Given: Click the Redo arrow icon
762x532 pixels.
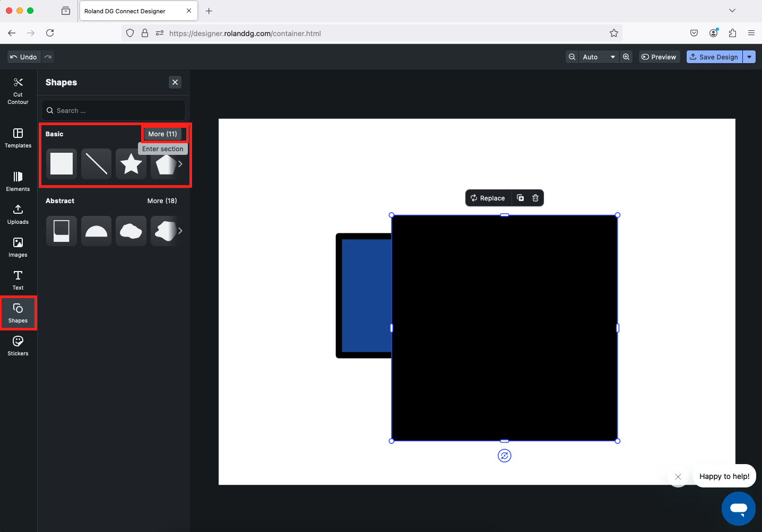Looking at the screenshot, I should [x=48, y=57].
